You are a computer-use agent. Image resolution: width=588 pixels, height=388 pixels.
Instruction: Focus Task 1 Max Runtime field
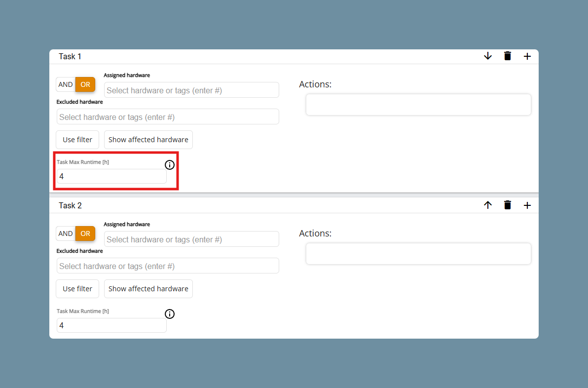(111, 176)
